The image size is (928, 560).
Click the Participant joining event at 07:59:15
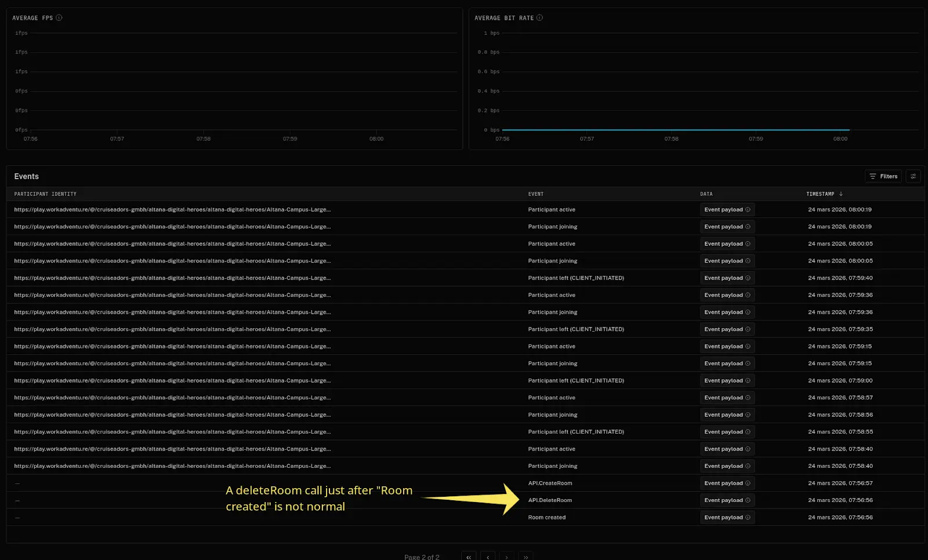[x=553, y=363]
